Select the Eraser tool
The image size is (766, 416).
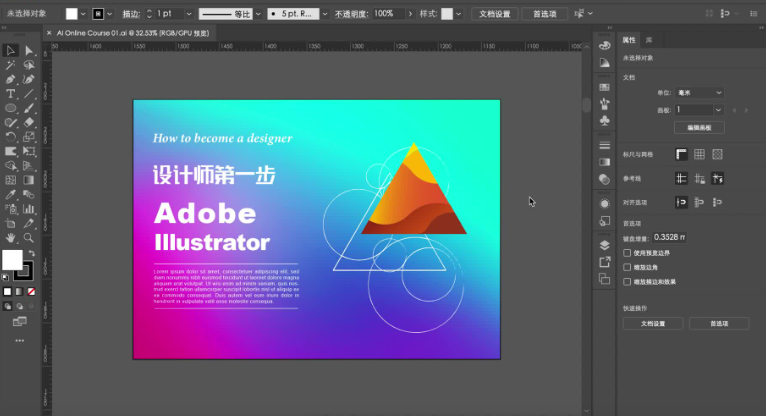click(x=29, y=123)
